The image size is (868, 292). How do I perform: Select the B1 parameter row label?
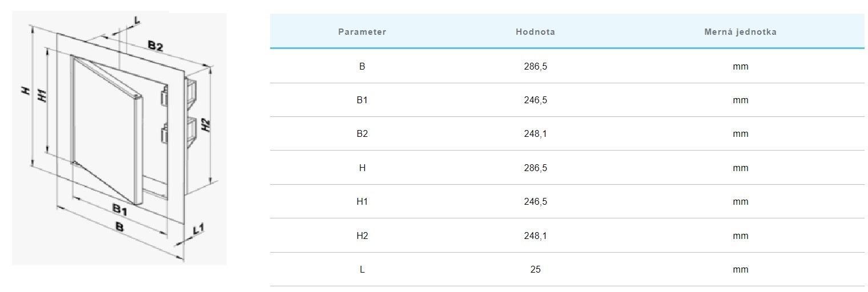coord(362,100)
